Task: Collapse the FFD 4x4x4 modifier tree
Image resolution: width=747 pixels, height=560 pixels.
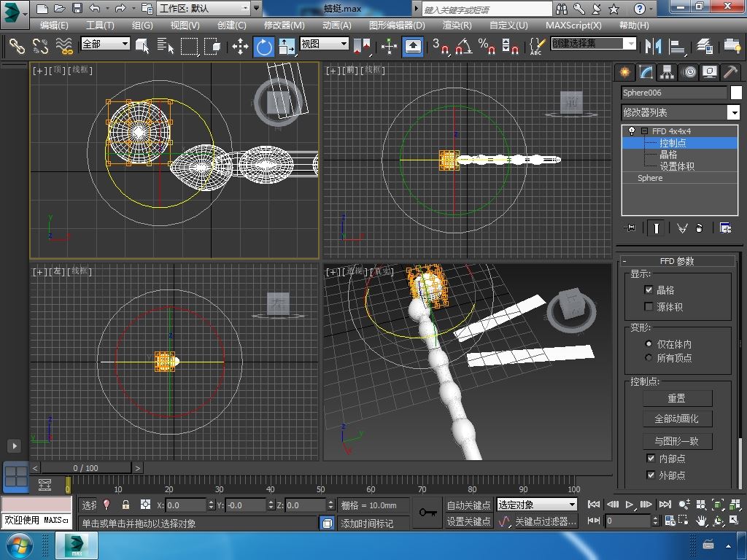Action: [644, 131]
